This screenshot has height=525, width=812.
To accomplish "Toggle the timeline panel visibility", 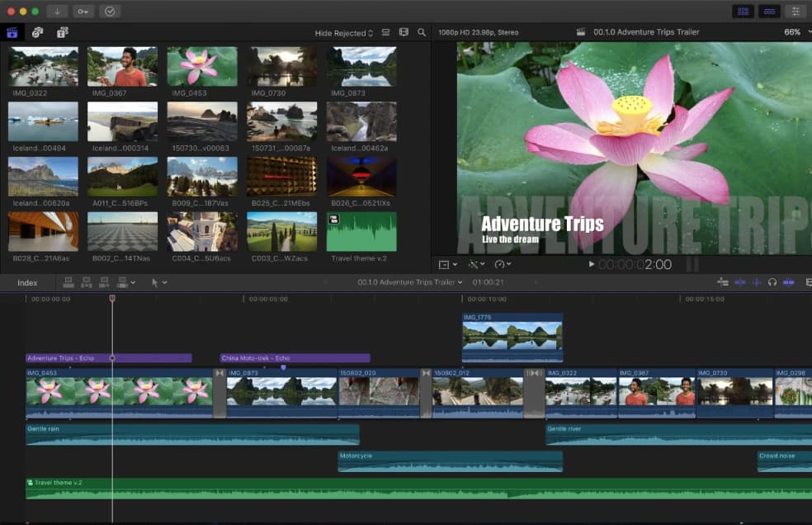I will coord(769,12).
